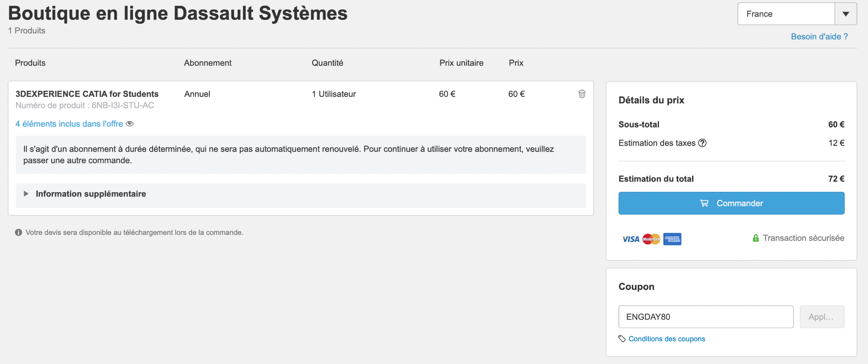Click the American Express logo
Image resolution: width=868 pixels, height=364 pixels.
click(x=672, y=239)
